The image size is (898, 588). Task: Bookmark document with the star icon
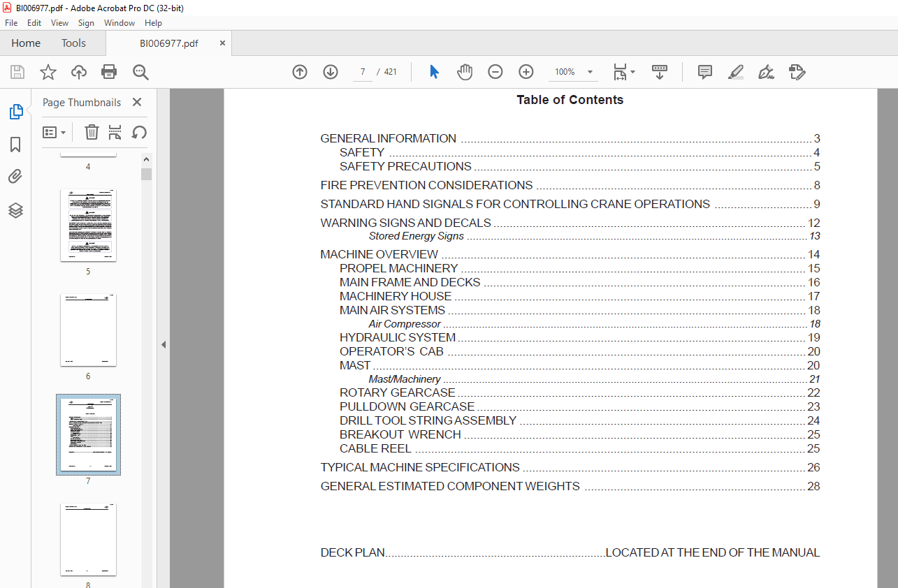[48, 72]
